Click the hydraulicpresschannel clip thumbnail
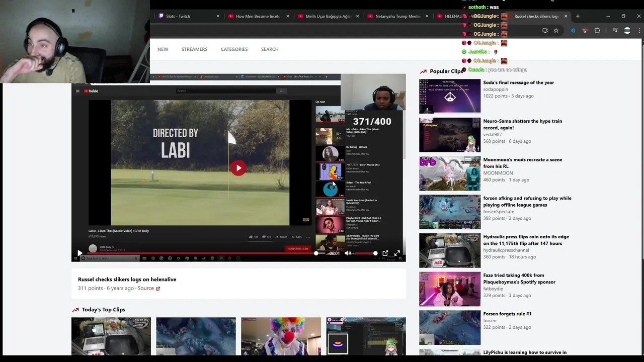 coord(450,250)
